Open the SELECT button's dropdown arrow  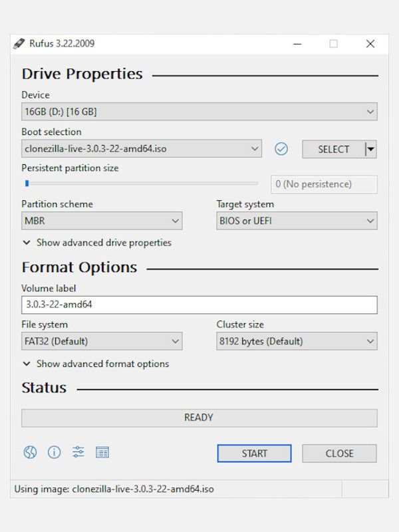(371, 149)
